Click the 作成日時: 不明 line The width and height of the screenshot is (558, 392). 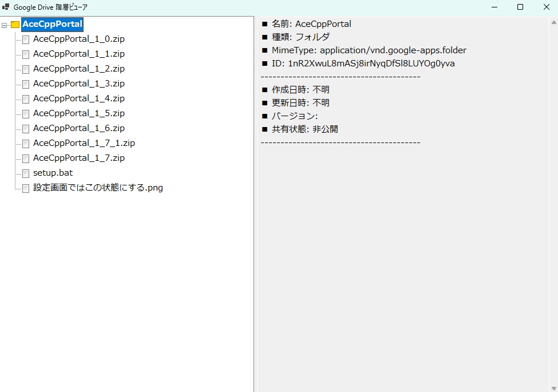pyautogui.click(x=296, y=90)
